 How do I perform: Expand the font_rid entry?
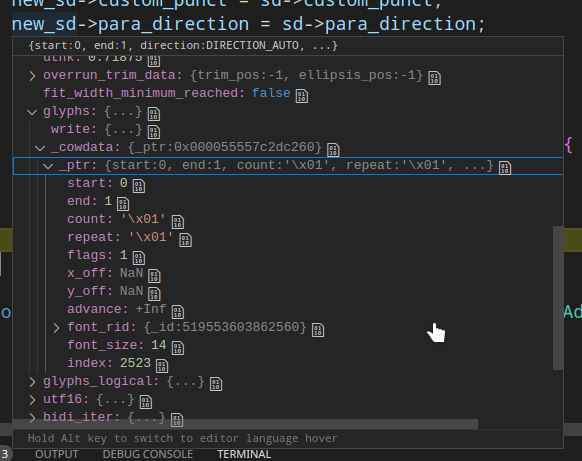[56, 328]
